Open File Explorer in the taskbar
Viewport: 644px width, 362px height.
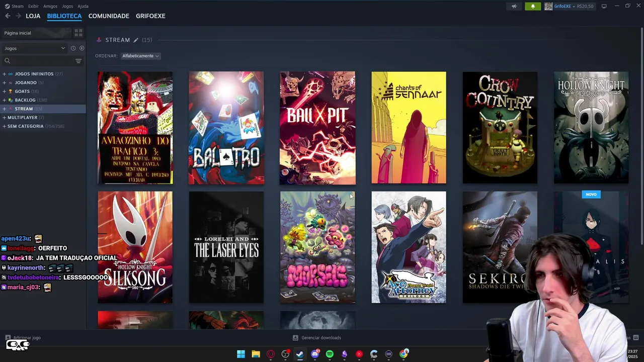[x=256, y=354]
